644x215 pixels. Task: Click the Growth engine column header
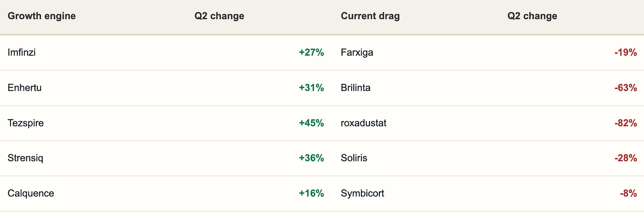click(42, 16)
